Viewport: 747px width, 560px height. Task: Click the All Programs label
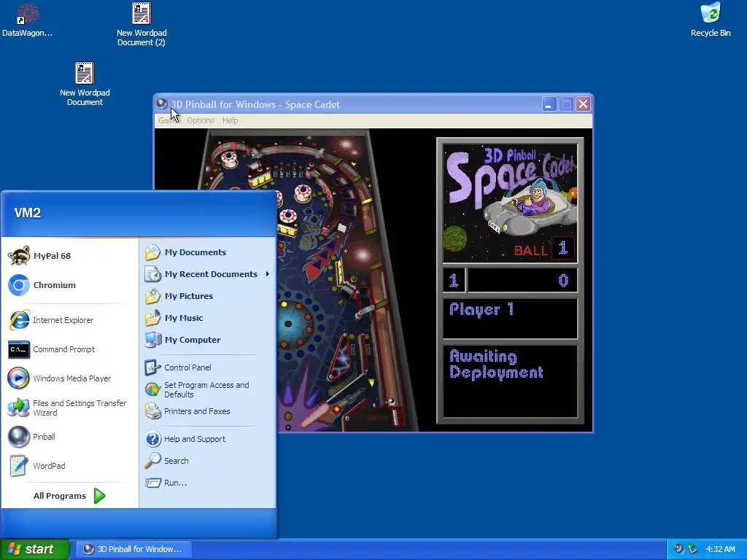click(x=60, y=496)
